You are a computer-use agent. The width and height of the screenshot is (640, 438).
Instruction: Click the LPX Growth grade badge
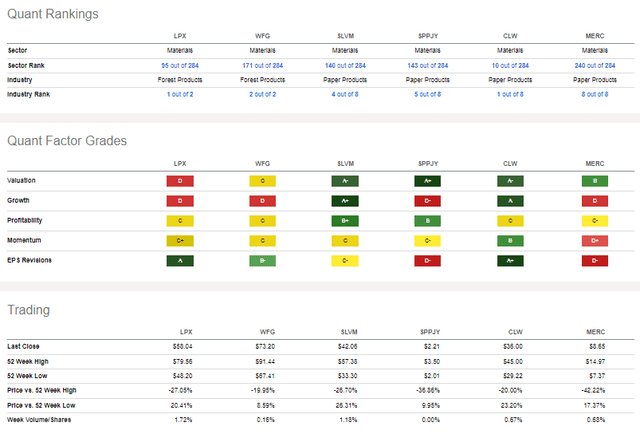[180, 201]
